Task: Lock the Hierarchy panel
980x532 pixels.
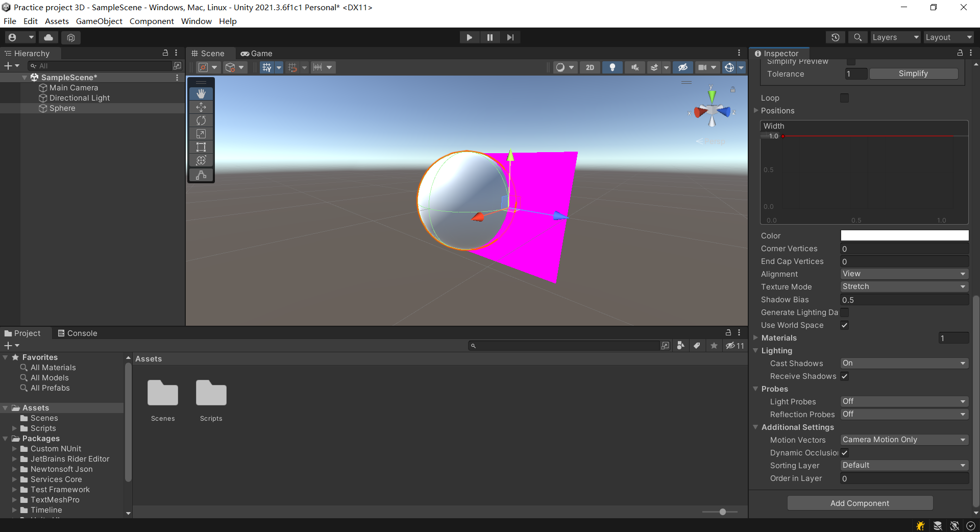Action: tap(165, 53)
